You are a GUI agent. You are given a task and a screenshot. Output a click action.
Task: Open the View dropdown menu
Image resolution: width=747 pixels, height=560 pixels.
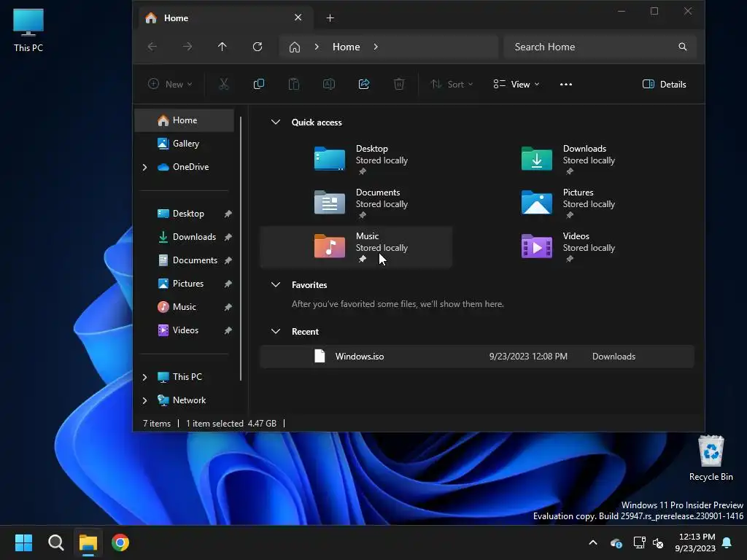(x=516, y=85)
